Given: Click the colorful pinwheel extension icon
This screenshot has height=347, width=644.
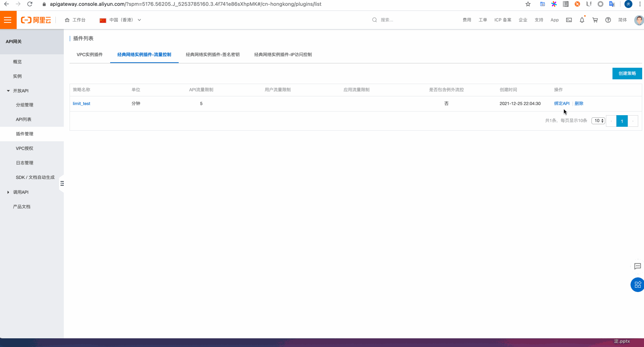Looking at the screenshot, I should 554,4.
